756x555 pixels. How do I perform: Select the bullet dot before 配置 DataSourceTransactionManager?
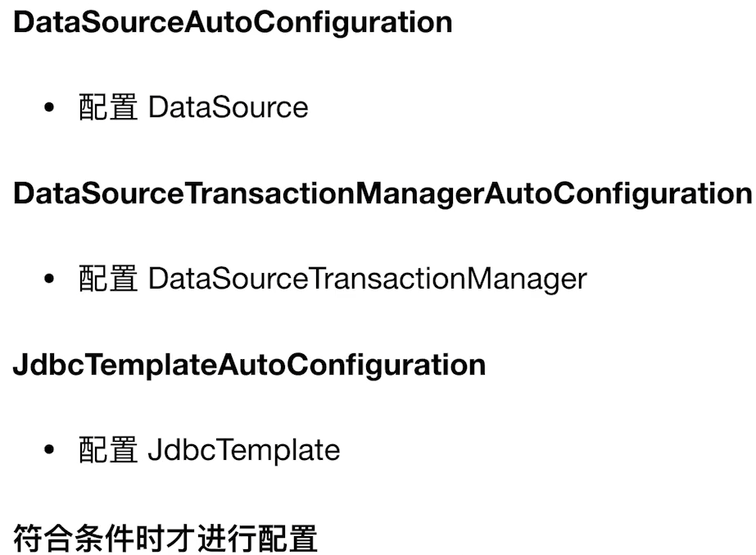tap(48, 279)
